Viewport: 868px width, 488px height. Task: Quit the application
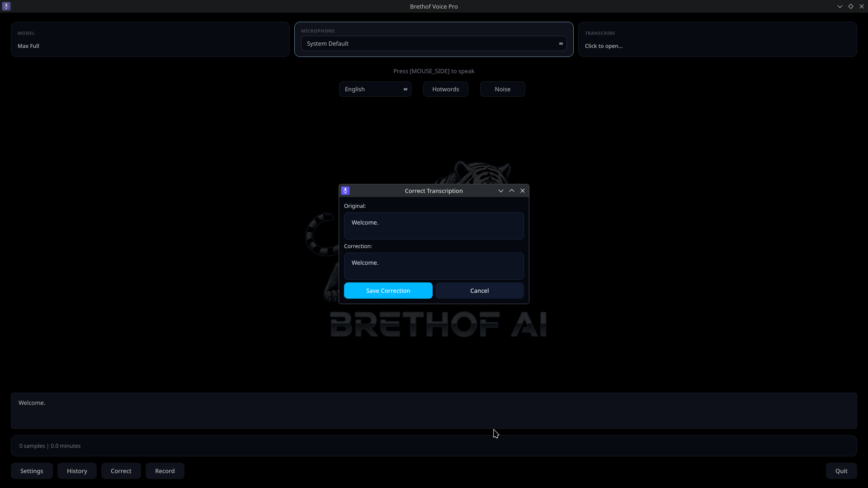[x=841, y=471]
